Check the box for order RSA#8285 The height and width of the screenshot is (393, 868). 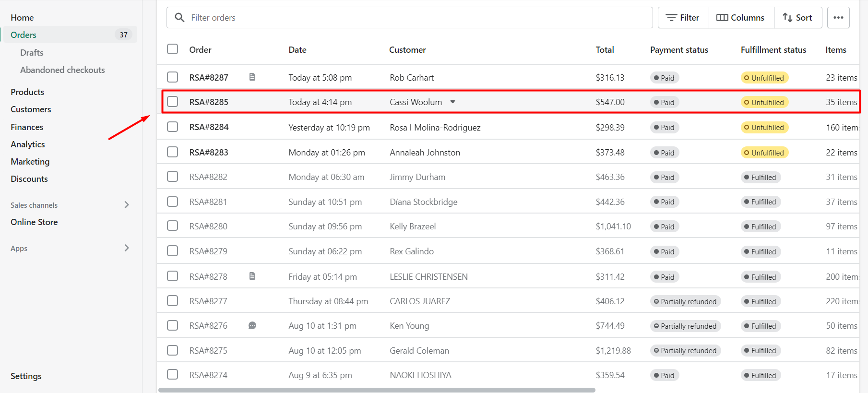click(x=172, y=102)
